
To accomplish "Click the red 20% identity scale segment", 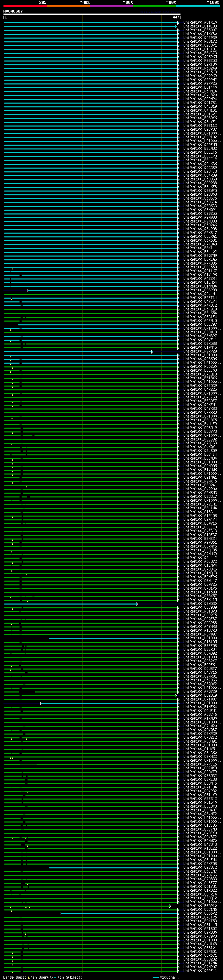I will (25, 6).
